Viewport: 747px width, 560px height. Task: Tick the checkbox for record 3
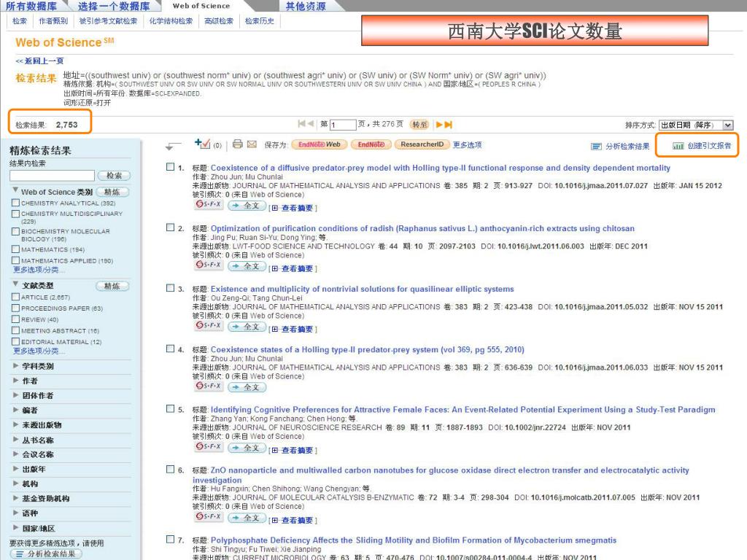(170, 288)
